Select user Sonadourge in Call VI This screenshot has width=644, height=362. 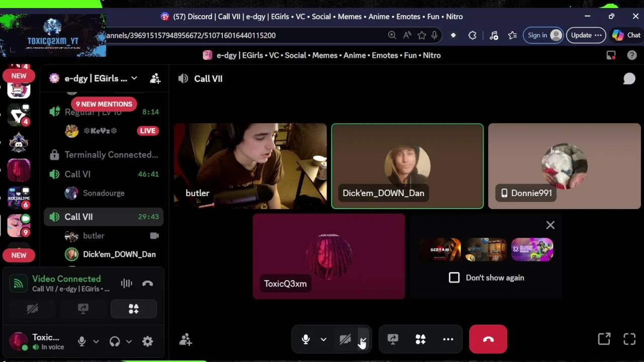pyautogui.click(x=104, y=193)
